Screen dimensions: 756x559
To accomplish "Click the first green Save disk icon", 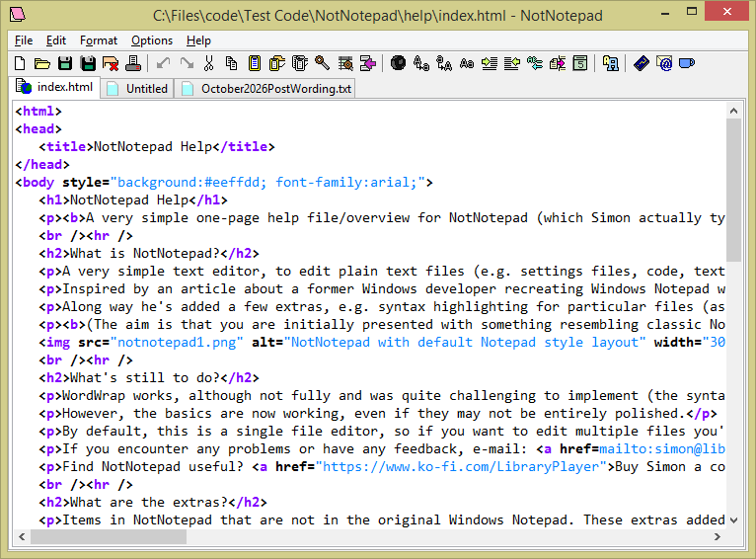I will [65, 63].
